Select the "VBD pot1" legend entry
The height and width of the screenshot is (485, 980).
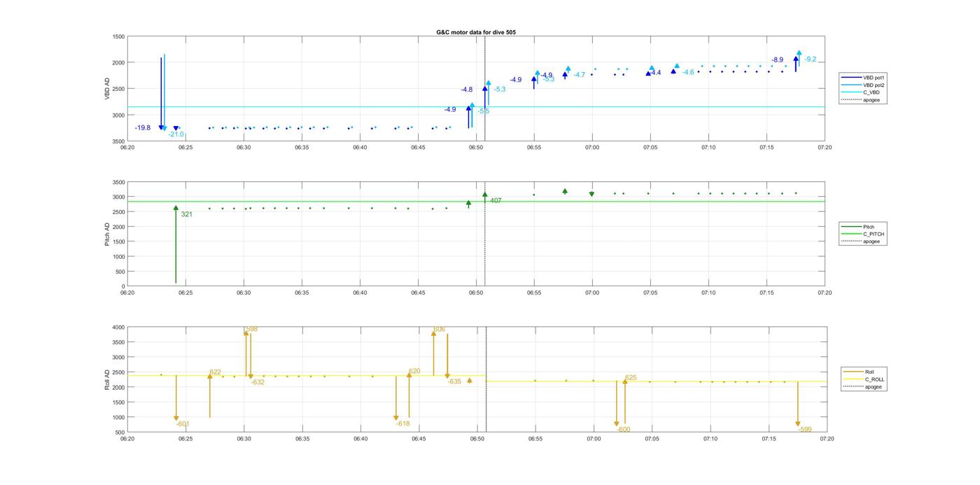864,78
